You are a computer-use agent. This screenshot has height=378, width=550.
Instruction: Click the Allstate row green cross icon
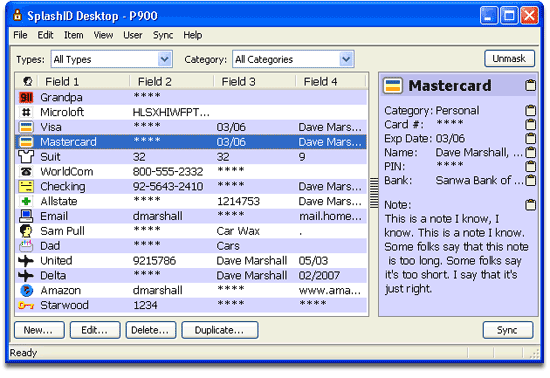click(x=26, y=201)
